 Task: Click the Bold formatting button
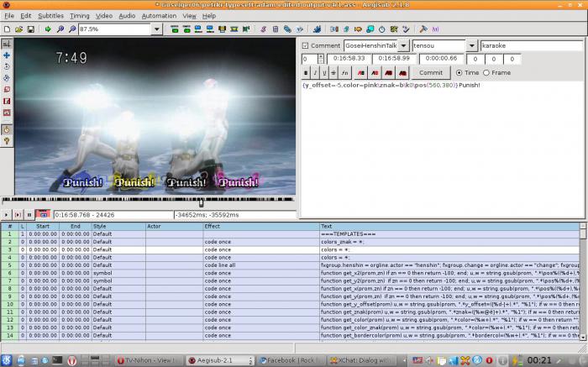(x=306, y=73)
